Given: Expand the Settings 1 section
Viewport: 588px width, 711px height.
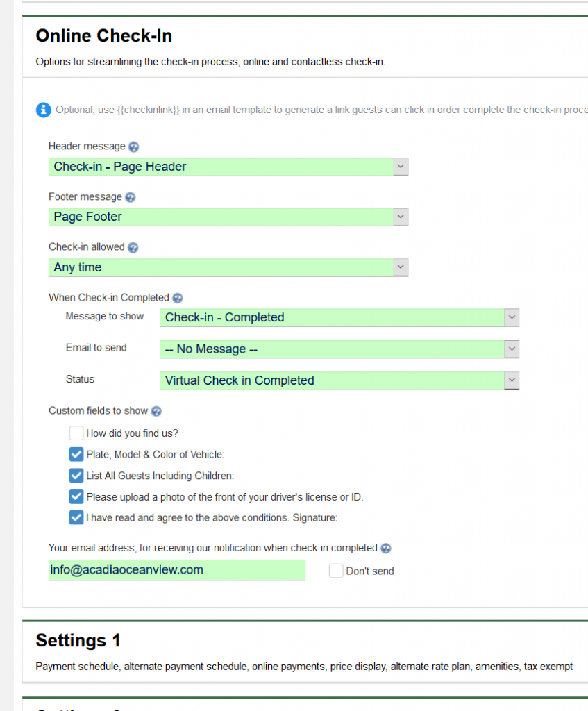Looking at the screenshot, I should pyautogui.click(x=78, y=640).
